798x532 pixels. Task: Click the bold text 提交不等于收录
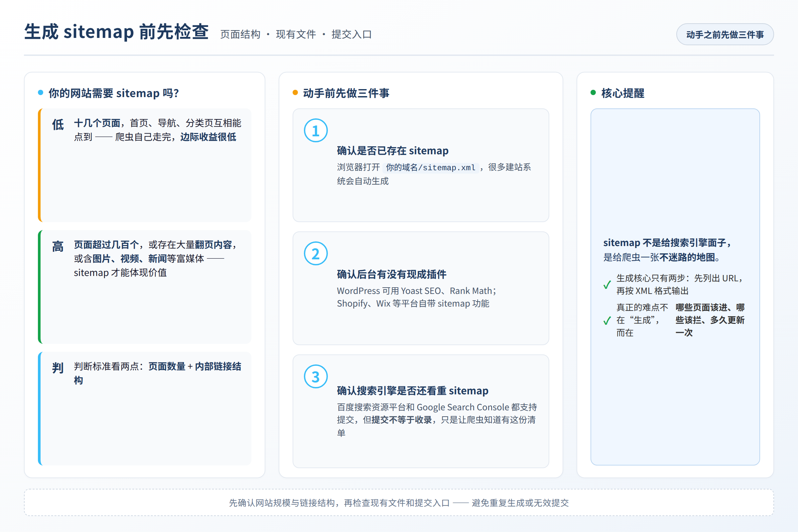pos(402,420)
